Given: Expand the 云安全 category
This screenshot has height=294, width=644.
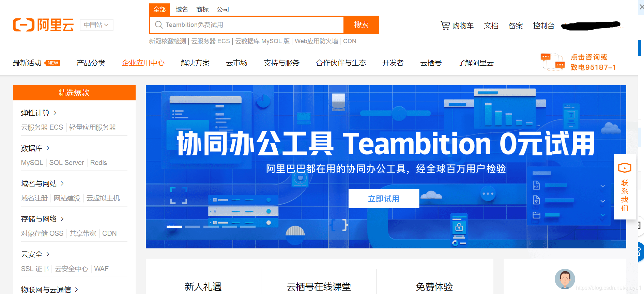Looking at the screenshot, I should [x=35, y=254].
